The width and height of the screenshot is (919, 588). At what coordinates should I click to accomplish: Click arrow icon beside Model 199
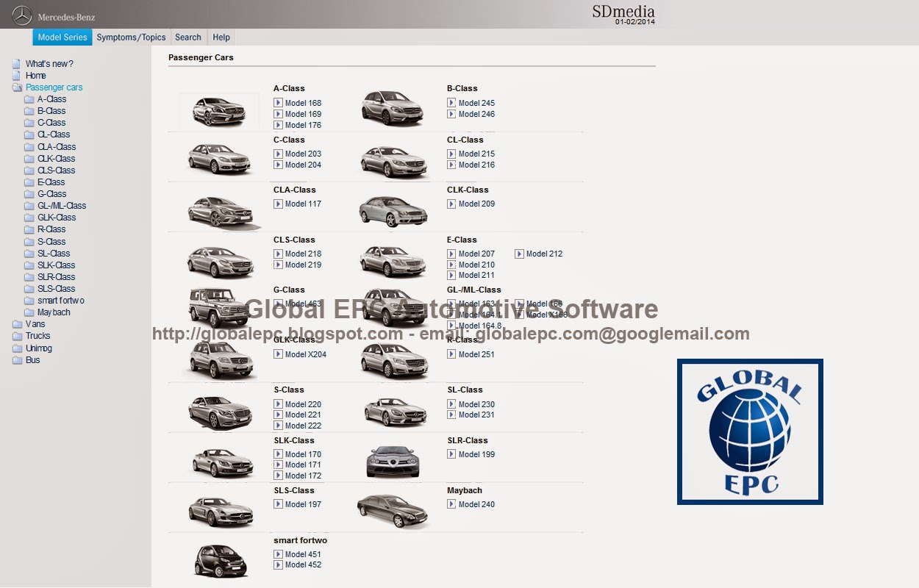[x=451, y=454]
